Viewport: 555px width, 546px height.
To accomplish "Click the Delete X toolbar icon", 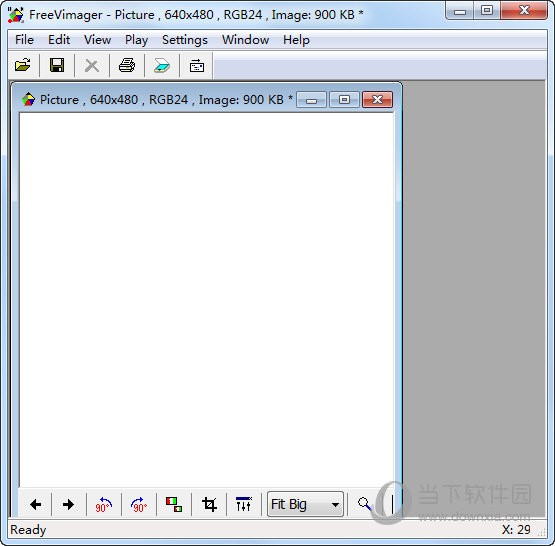I will tap(92, 65).
